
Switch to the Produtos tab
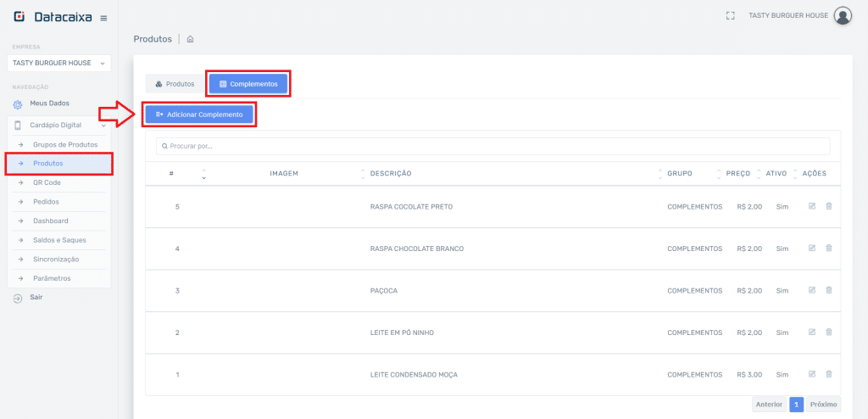pyautogui.click(x=175, y=84)
